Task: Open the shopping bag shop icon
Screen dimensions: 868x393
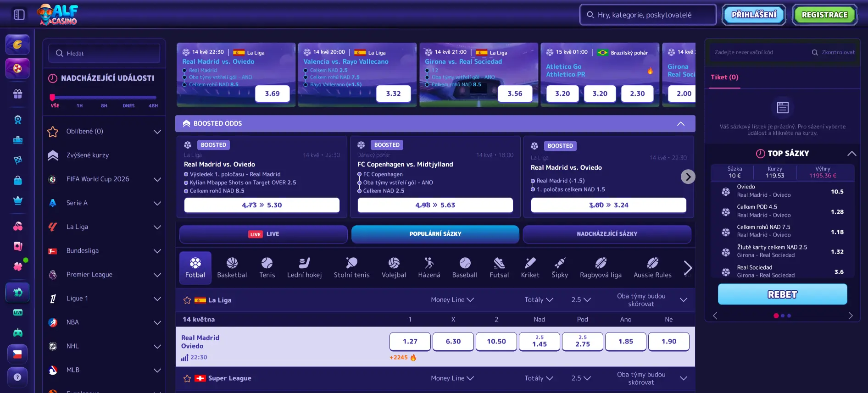Action: click(17, 180)
